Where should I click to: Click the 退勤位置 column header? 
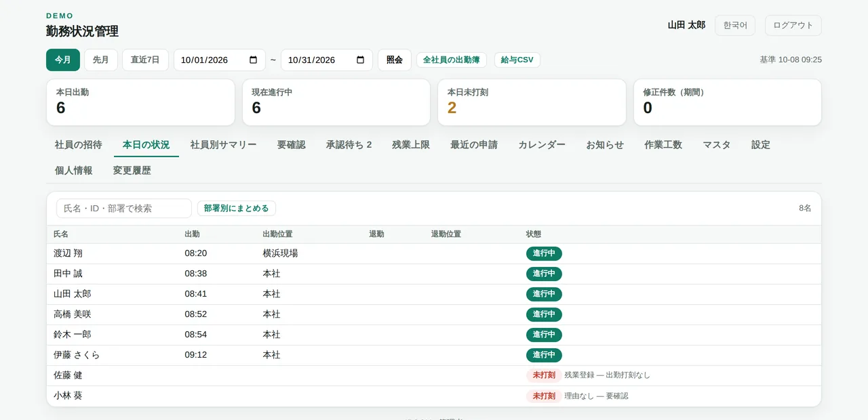coord(446,234)
